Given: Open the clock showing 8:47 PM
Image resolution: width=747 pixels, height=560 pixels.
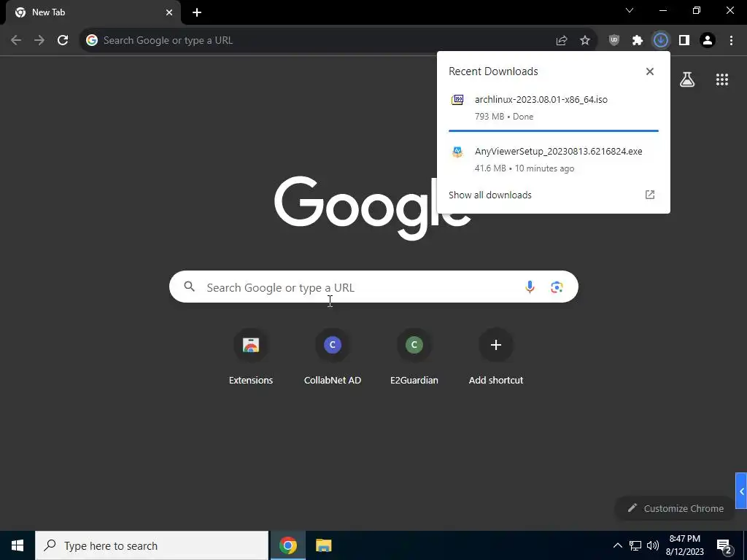Looking at the screenshot, I should [684, 545].
